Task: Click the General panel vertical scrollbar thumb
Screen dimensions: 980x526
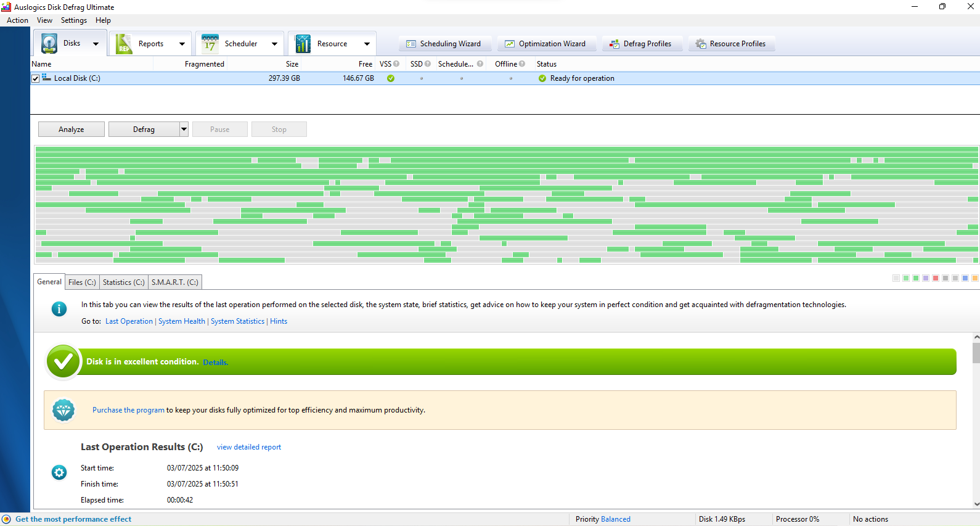Action: coord(976,353)
